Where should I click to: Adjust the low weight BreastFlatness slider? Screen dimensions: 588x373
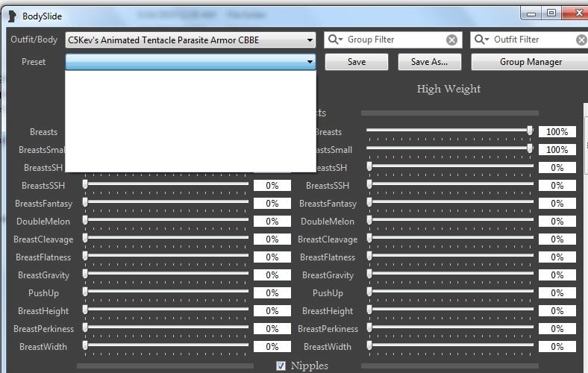point(166,256)
